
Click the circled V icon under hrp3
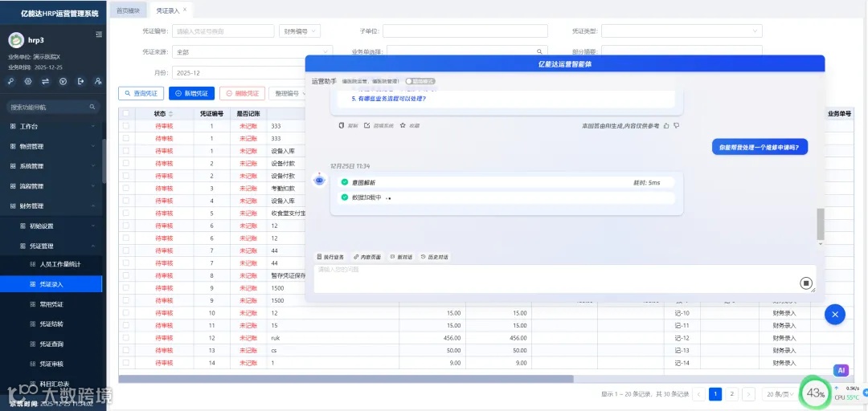[63, 81]
